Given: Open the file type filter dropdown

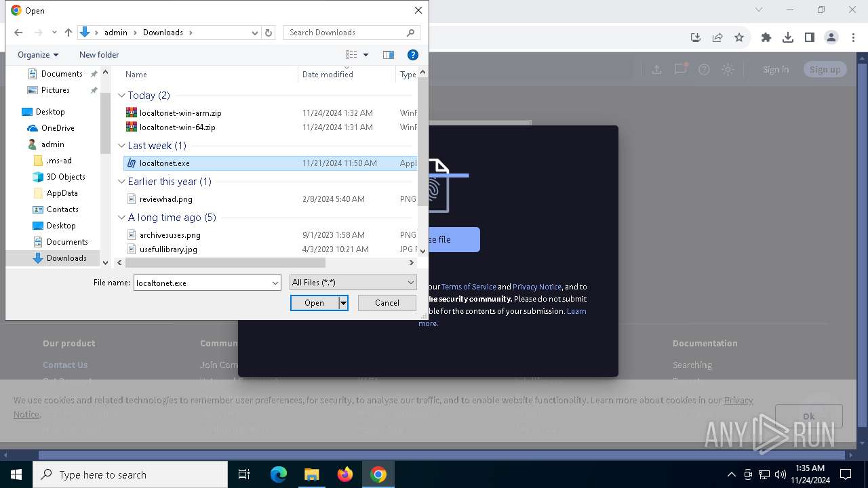Looking at the screenshot, I should click(x=353, y=283).
